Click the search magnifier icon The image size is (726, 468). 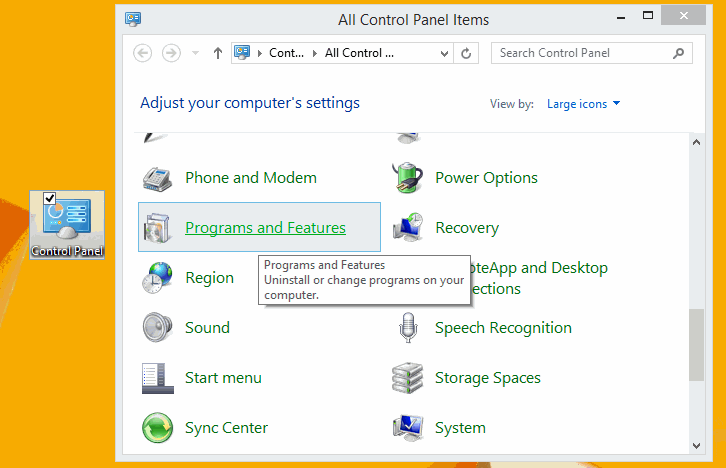678,53
